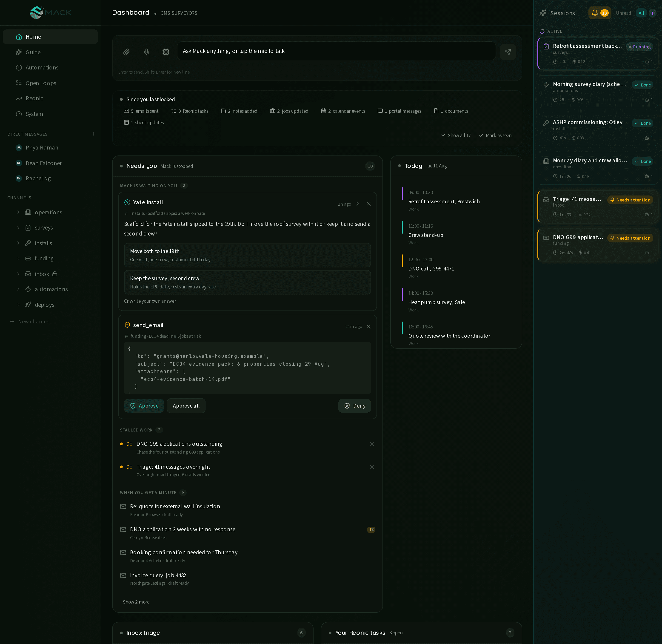Click the chip icon beside the microphone
This screenshot has height=644, width=662.
pos(166,52)
